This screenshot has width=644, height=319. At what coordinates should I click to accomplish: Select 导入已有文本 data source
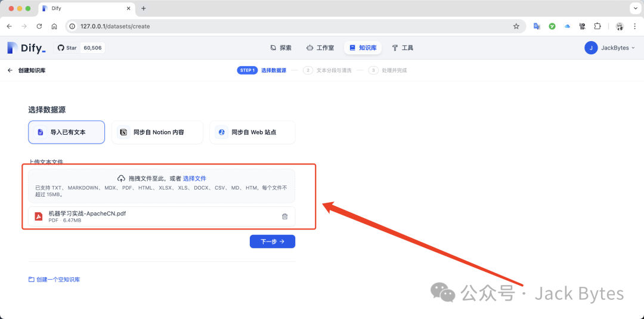coord(66,132)
